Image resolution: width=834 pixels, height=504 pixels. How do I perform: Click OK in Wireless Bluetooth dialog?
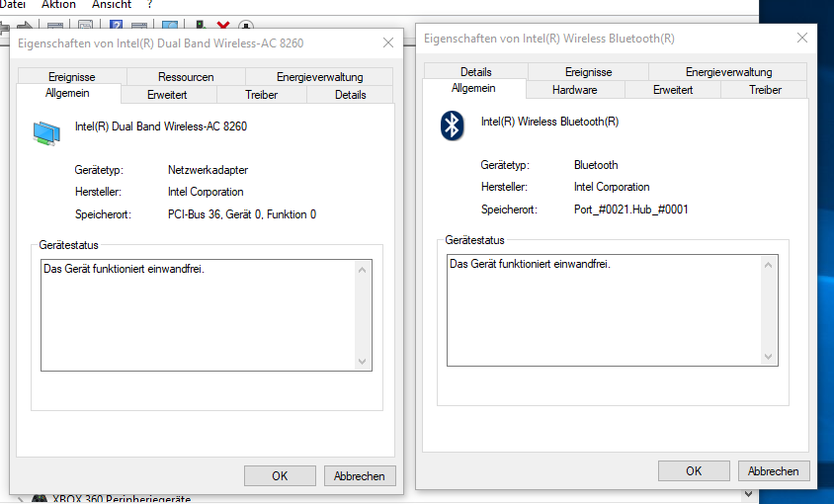click(694, 471)
